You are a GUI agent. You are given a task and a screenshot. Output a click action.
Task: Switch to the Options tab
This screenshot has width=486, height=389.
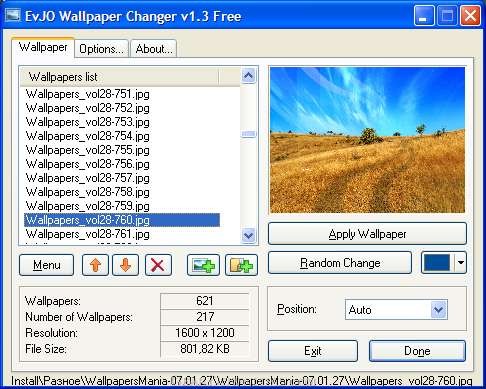[x=101, y=49]
